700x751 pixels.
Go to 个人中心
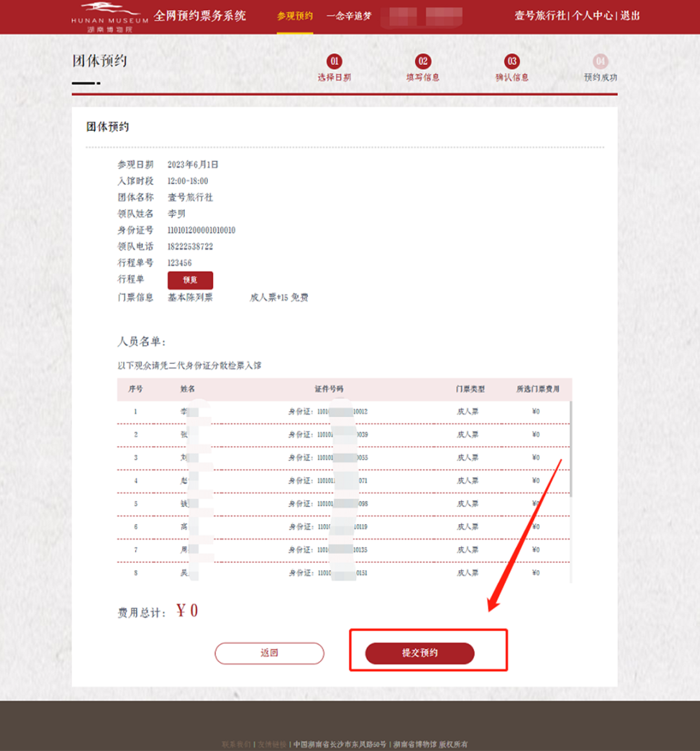coord(592,16)
